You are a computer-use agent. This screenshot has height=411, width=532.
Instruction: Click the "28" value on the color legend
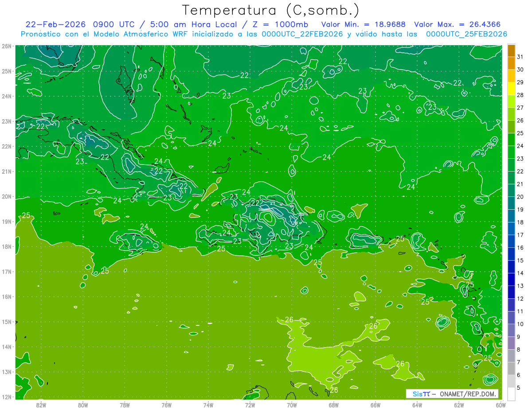pyautogui.click(x=520, y=95)
